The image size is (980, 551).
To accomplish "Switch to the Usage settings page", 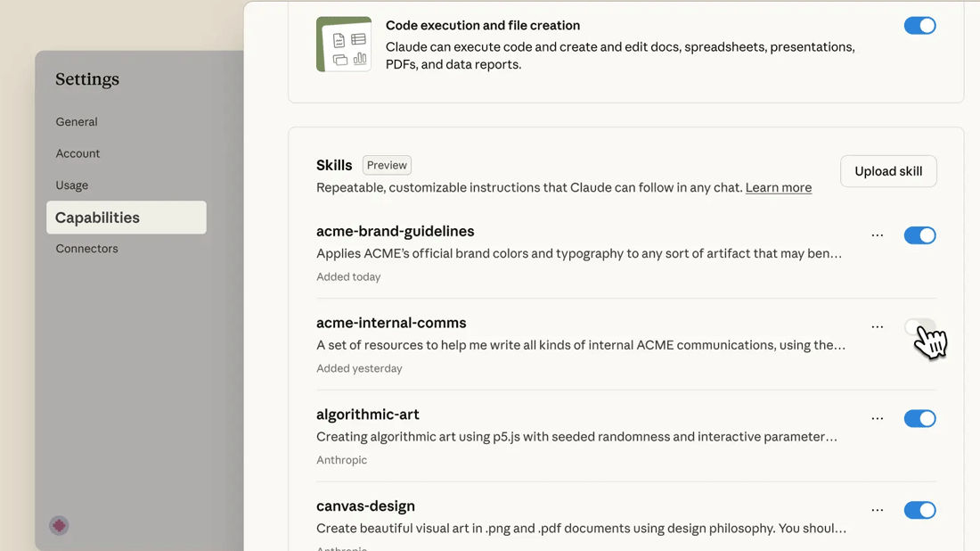I will [72, 185].
